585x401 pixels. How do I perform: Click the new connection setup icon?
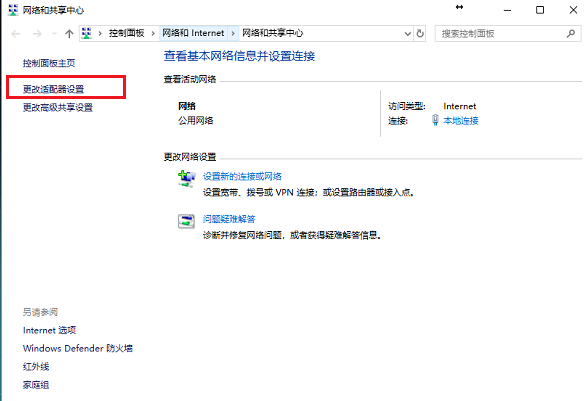(x=187, y=179)
